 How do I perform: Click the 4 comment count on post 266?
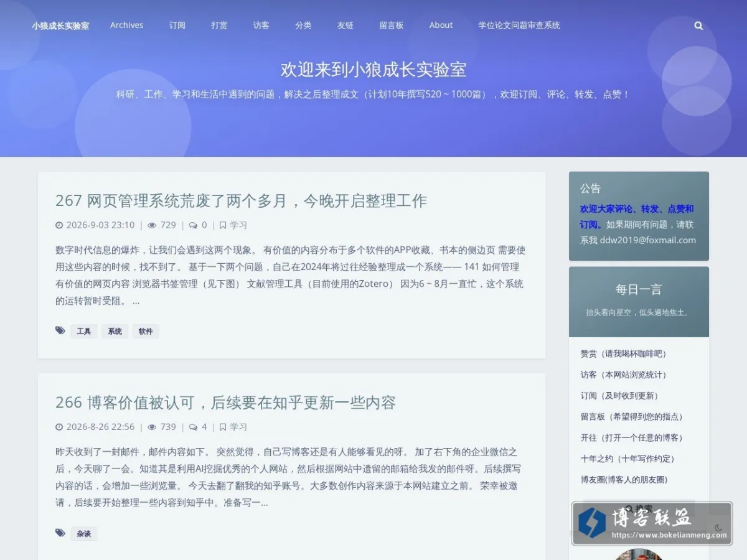pos(204,427)
